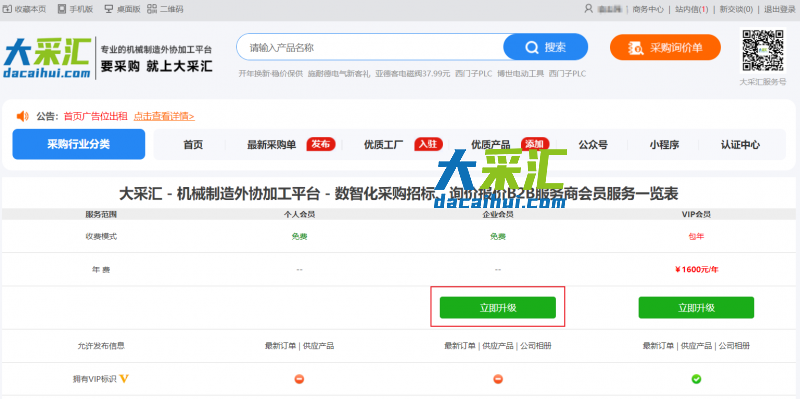Click 个人会员 cell 最新订单 | 供应产品
This screenshot has height=399, width=800.
coord(299,346)
